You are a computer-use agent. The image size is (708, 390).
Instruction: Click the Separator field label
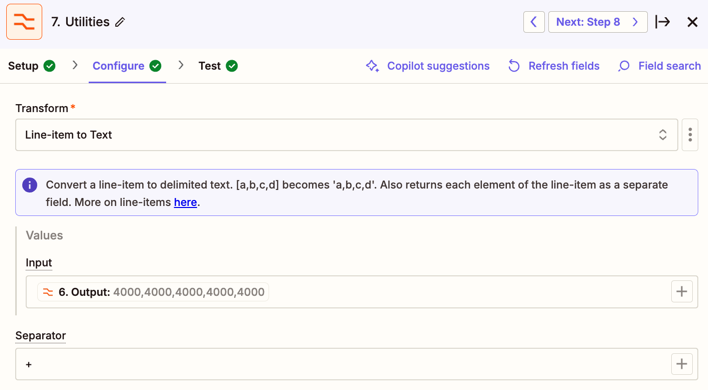click(41, 335)
